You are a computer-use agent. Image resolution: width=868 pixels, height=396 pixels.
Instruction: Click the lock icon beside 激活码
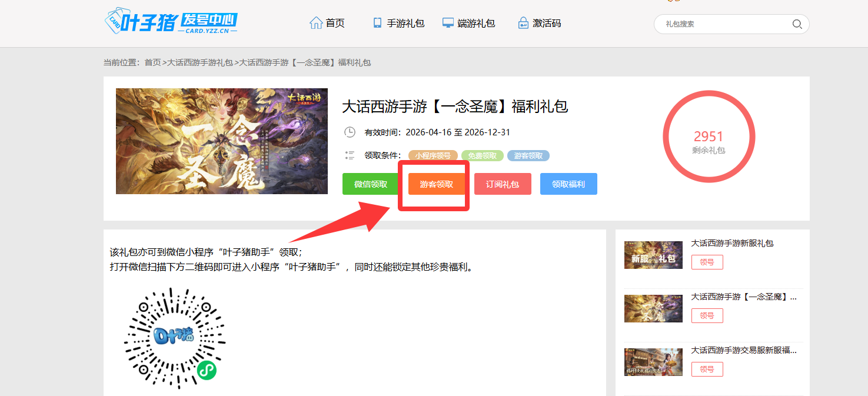(523, 23)
